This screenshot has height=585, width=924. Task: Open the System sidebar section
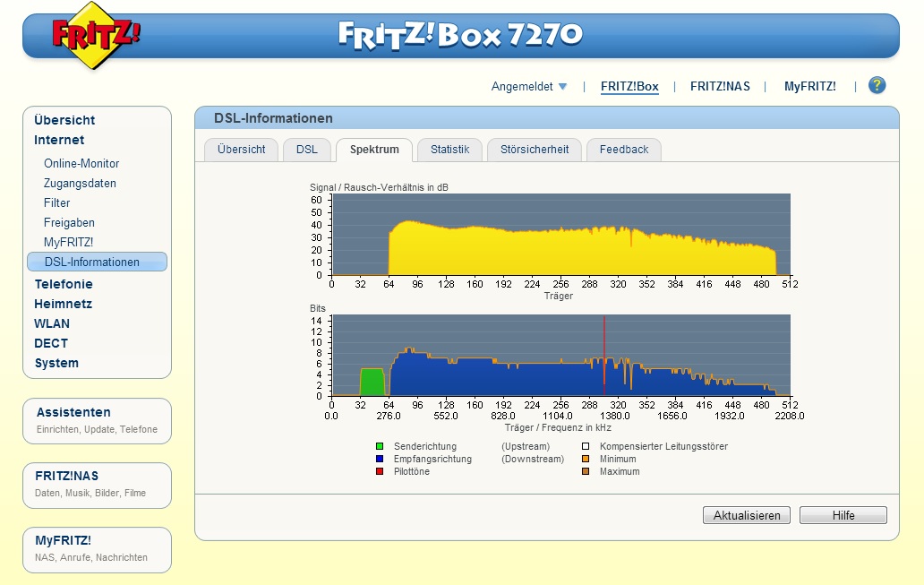tap(56, 363)
